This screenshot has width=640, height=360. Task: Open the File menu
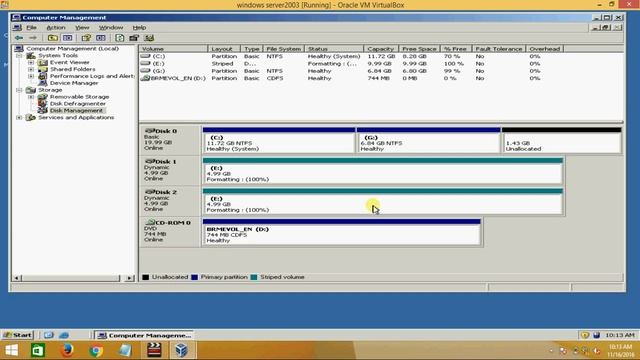[31, 28]
